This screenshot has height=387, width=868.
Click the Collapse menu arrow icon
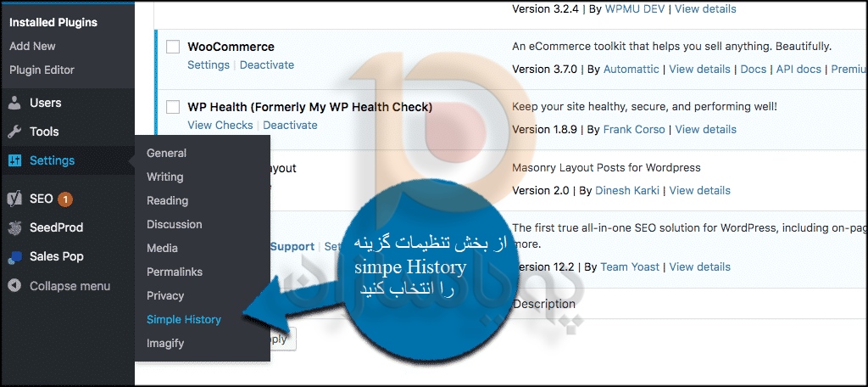(15, 286)
